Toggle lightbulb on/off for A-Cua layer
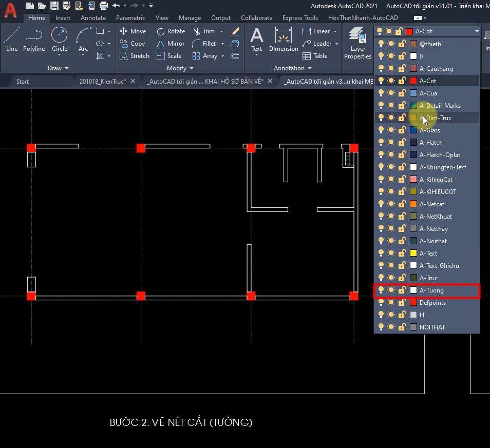The height and width of the screenshot is (448, 490). [381, 93]
